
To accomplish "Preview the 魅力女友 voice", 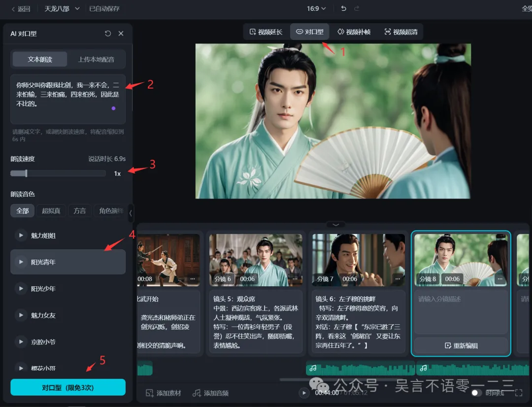I will [21, 315].
